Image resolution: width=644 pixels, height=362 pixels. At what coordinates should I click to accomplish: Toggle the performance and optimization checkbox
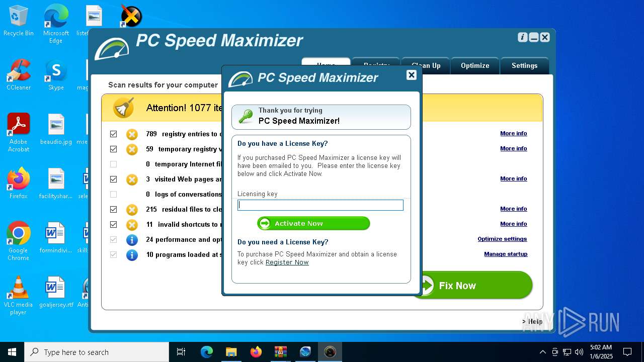tap(113, 240)
